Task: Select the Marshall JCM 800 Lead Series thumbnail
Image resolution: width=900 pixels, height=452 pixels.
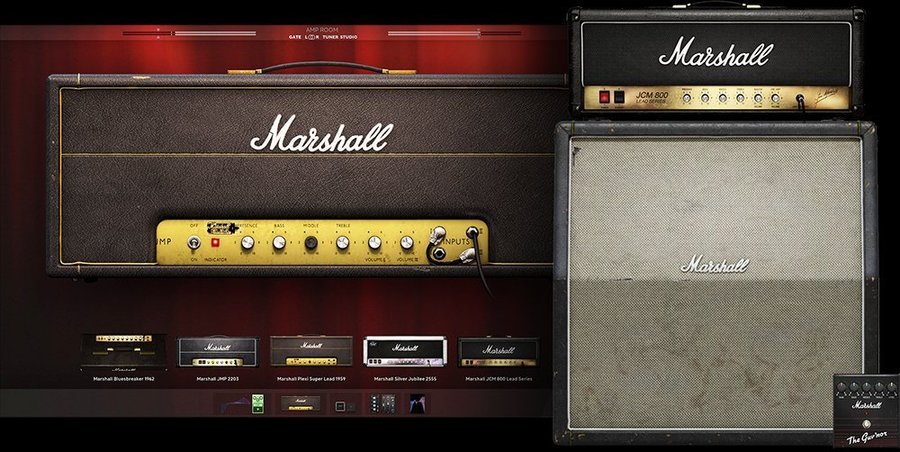Action: [x=498, y=352]
